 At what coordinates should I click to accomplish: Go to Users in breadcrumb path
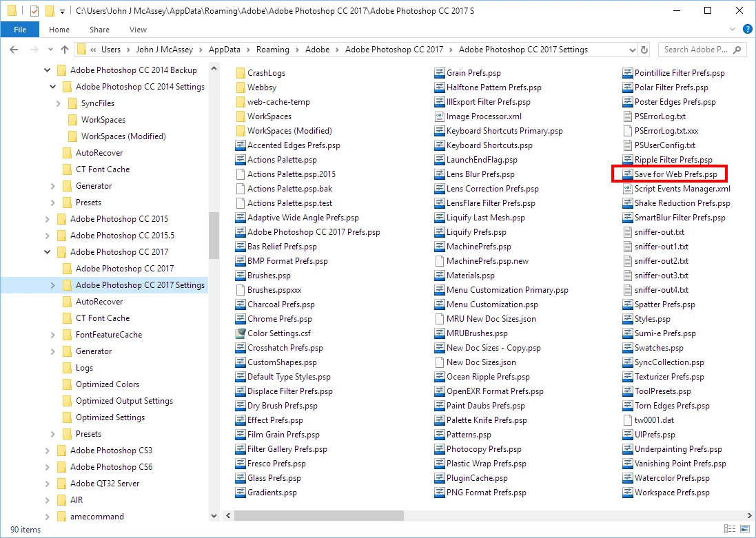click(111, 50)
